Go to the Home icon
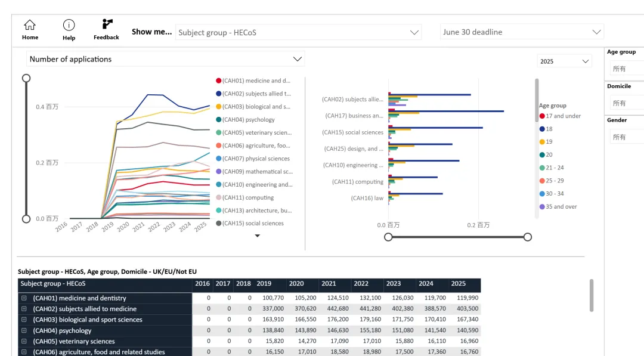Viewport: 644px width, 356px height. coord(30,25)
